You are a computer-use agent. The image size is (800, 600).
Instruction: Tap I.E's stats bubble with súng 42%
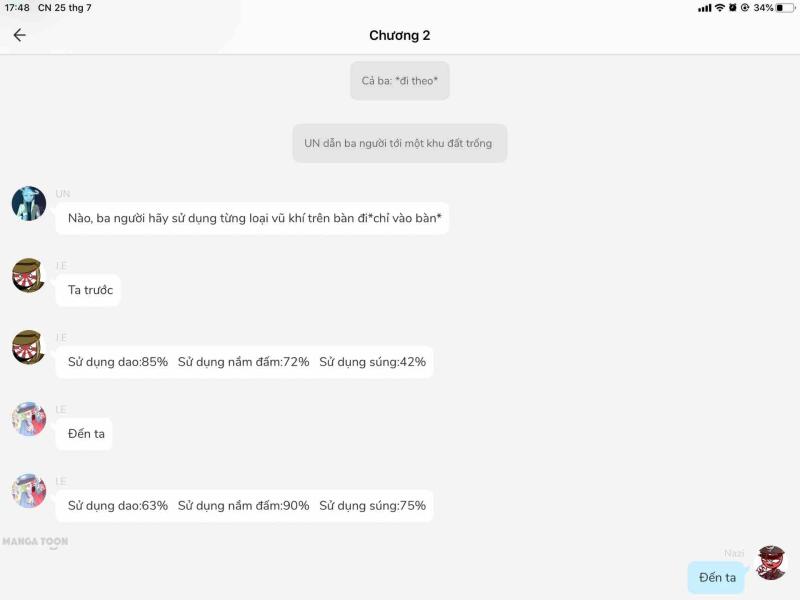click(246, 362)
